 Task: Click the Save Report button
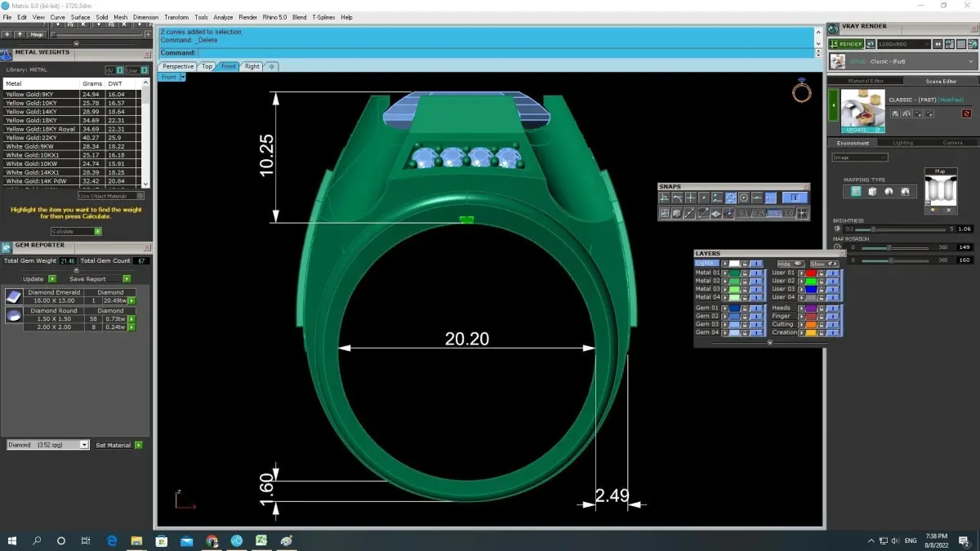pyautogui.click(x=99, y=279)
